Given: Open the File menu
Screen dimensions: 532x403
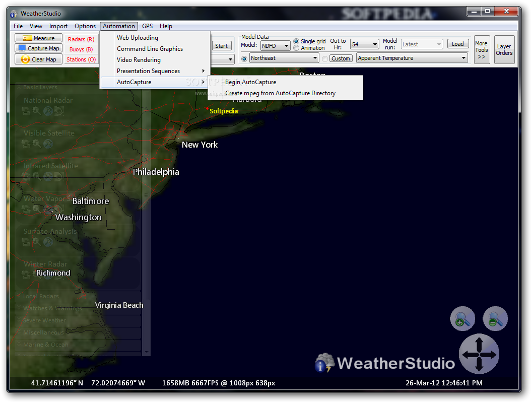Looking at the screenshot, I should tap(18, 26).
